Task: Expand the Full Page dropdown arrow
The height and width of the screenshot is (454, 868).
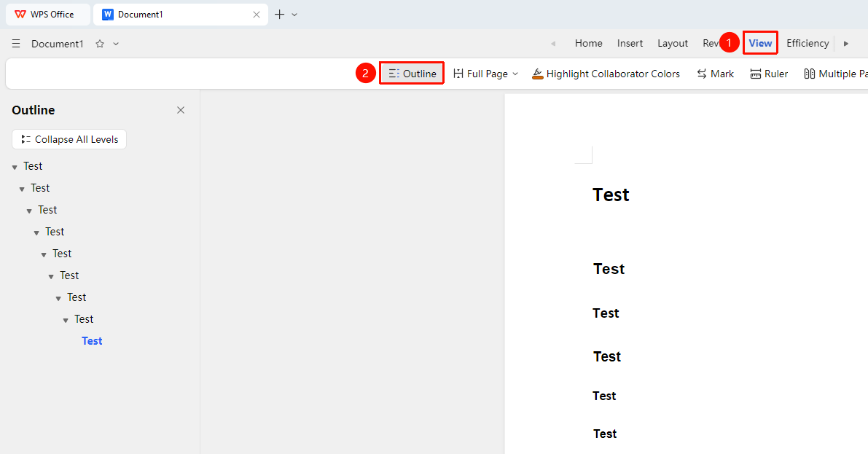Action: (x=515, y=74)
